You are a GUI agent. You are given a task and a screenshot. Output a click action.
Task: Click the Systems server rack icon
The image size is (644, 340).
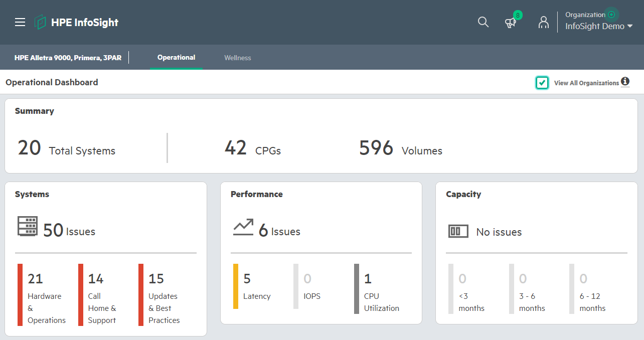pyautogui.click(x=28, y=226)
